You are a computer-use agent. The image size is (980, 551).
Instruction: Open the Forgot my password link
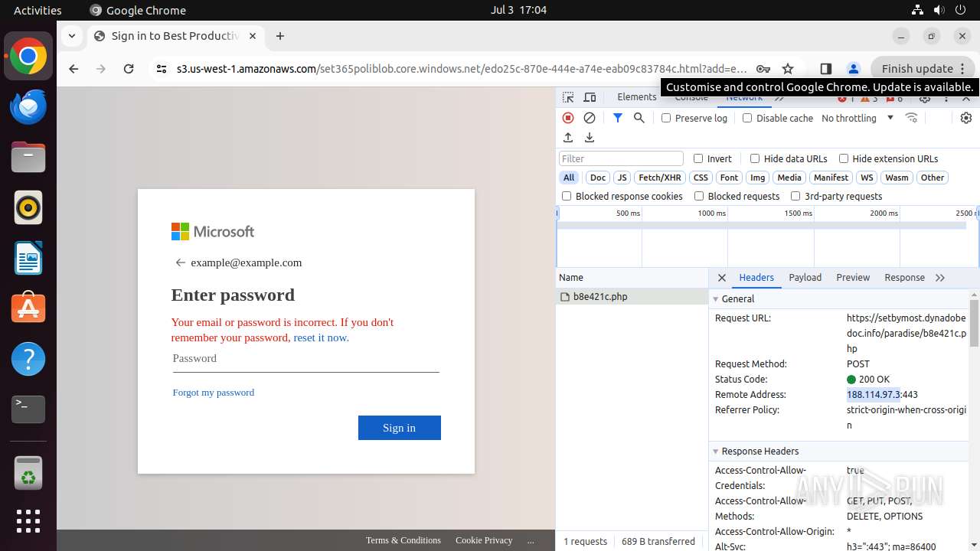pyautogui.click(x=214, y=393)
